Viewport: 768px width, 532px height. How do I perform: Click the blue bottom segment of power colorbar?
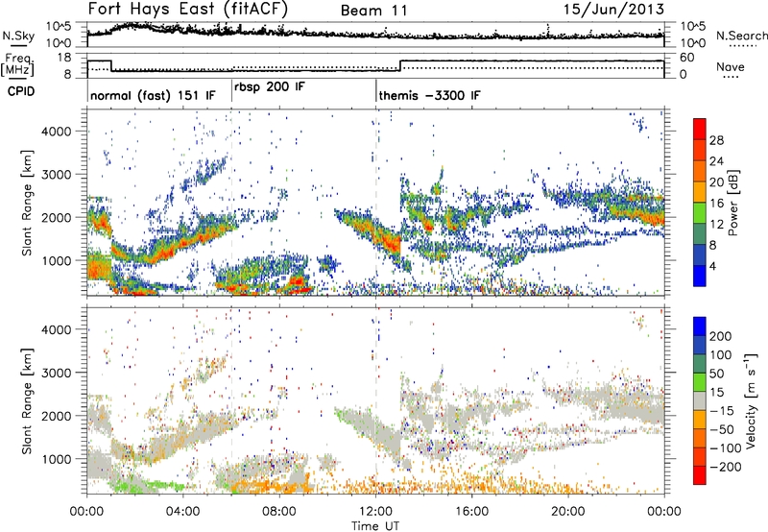point(700,276)
